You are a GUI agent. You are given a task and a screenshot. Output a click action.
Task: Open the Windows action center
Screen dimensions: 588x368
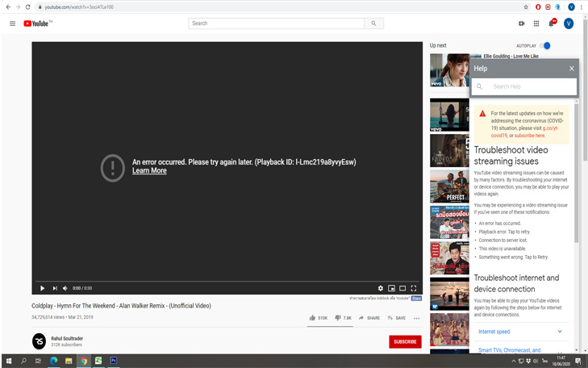pos(578,361)
